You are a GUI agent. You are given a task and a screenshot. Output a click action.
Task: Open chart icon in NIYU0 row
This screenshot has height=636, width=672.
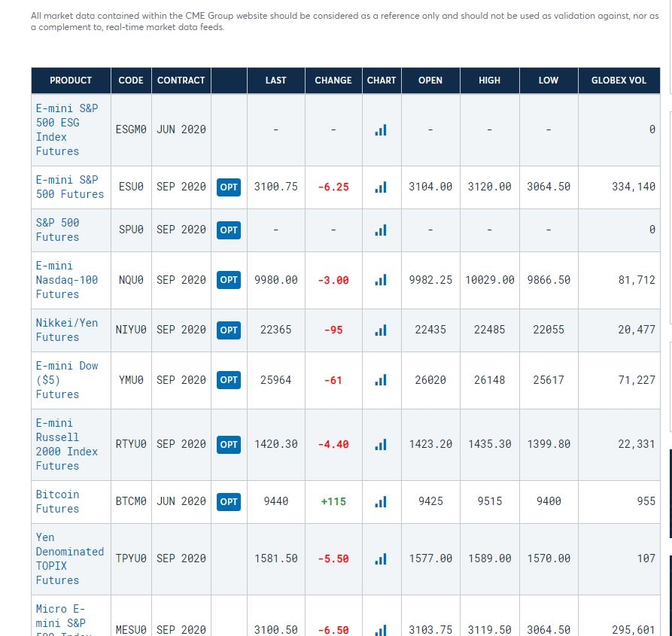pyautogui.click(x=381, y=330)
